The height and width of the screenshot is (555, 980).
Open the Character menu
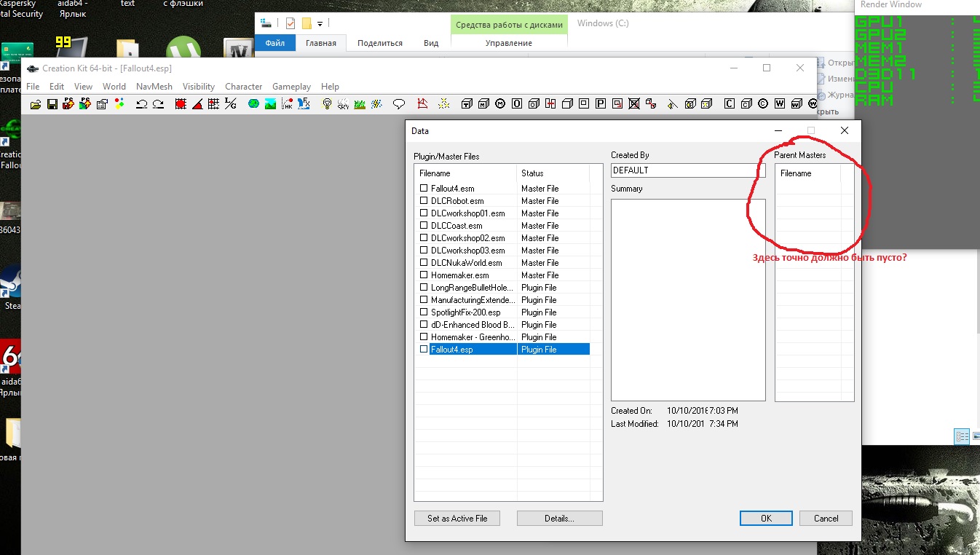pyautogui.click(x=244, y=86)
